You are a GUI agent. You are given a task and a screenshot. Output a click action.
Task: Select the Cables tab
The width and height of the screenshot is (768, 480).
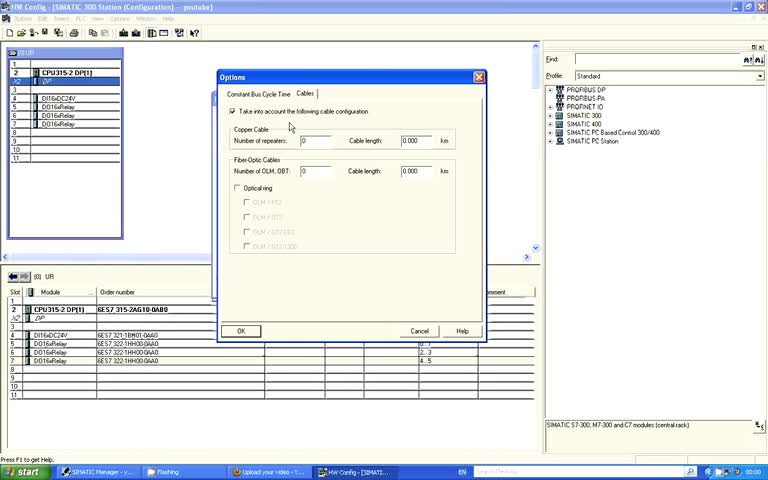pyautogui.click(x=305, y=93)
